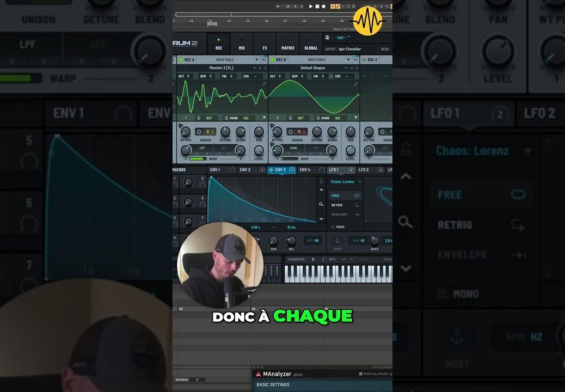
Task: Click the envelope zoom magnifier icon
Action: (x=321, y=204)
